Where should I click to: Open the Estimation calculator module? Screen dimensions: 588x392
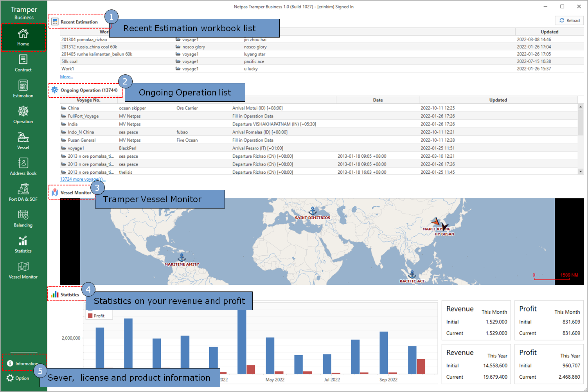[23, 89]
